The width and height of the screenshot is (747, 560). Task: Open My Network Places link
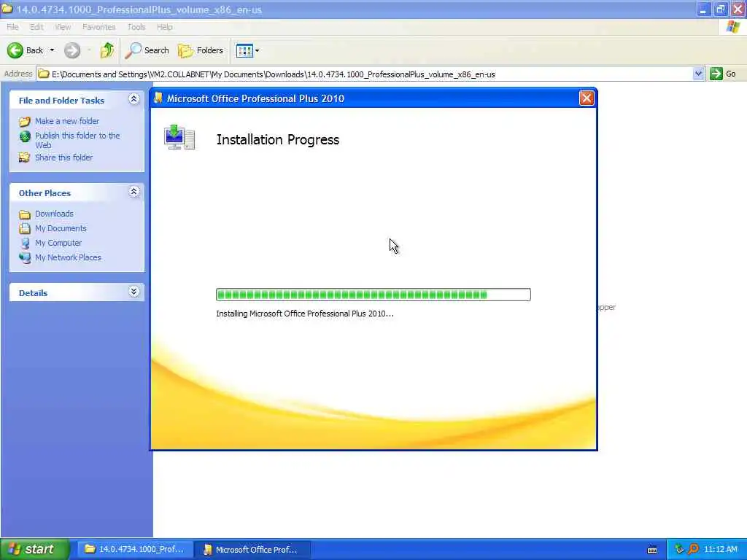tap(68, 257)
